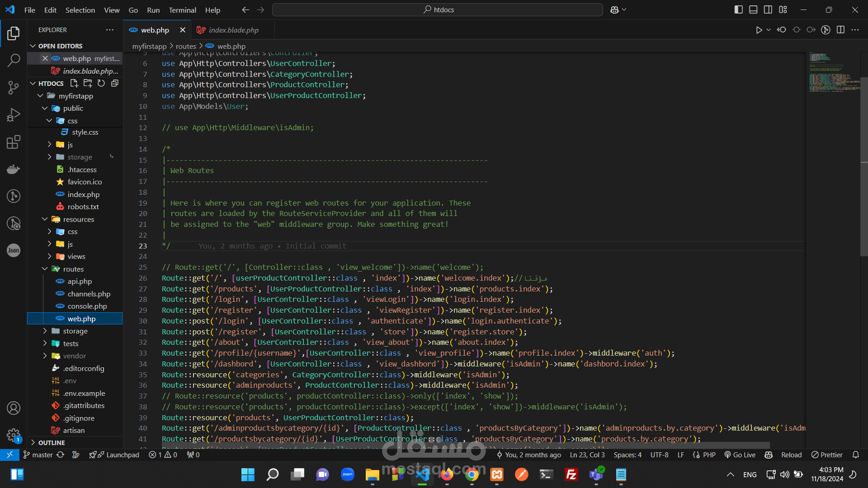Expand the OUTLINE section

(x=51, y=442)
